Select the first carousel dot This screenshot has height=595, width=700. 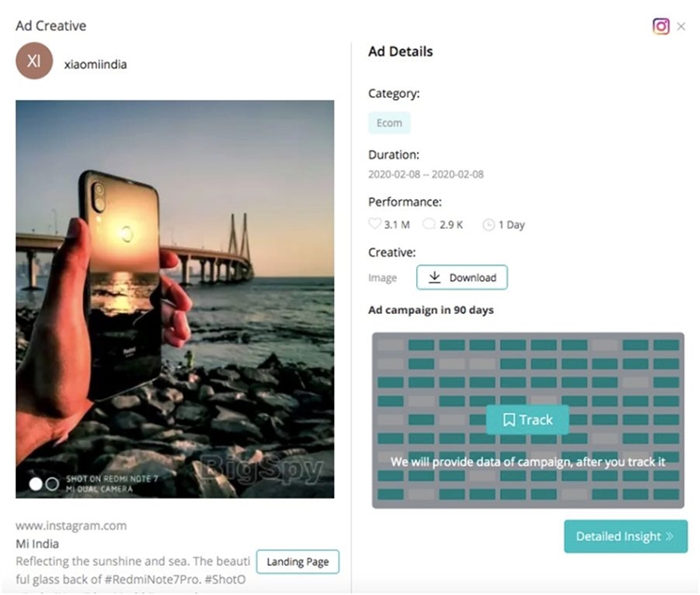pos(36,484)
